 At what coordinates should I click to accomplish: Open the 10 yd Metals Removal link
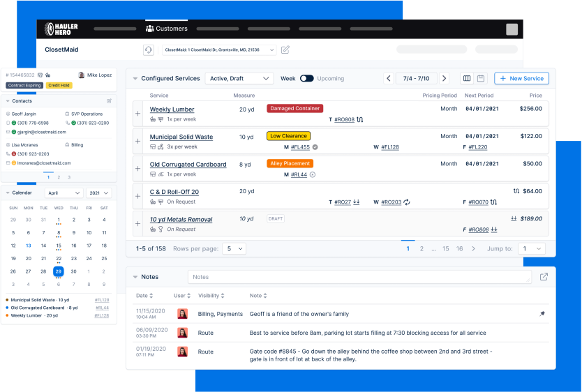point(181,219)
